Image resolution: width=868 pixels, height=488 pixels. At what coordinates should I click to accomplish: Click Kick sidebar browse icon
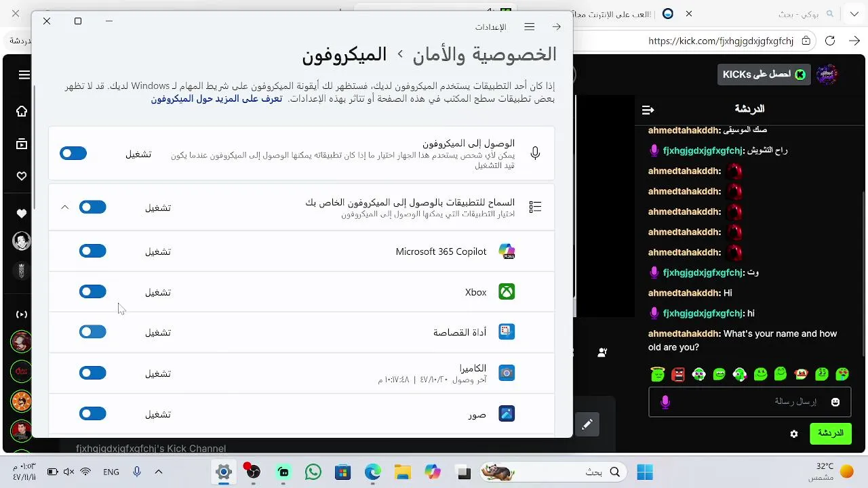coord(22,144)
